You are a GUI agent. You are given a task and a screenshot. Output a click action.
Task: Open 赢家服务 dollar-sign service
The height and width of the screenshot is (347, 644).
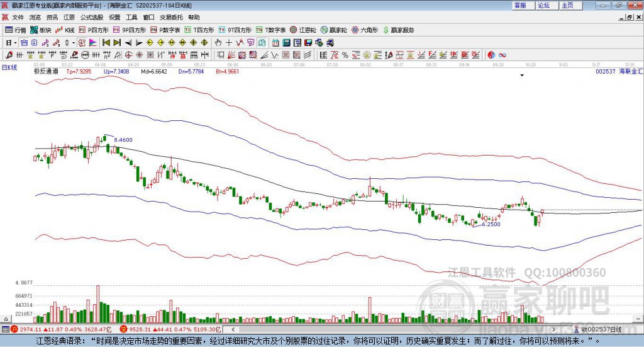398,30
